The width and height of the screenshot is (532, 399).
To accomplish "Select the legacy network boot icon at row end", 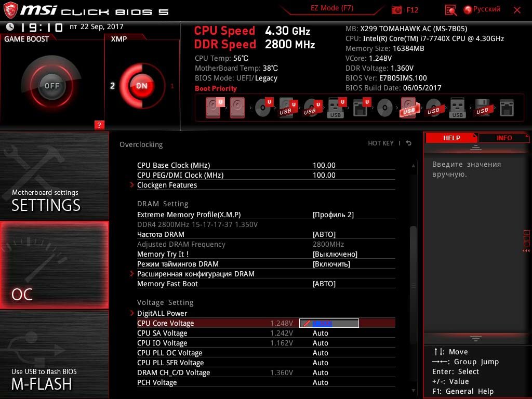I will [507, 108].
